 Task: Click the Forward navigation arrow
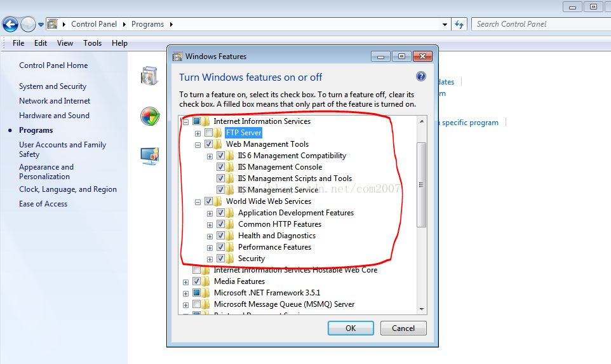[x=28, y=25]
